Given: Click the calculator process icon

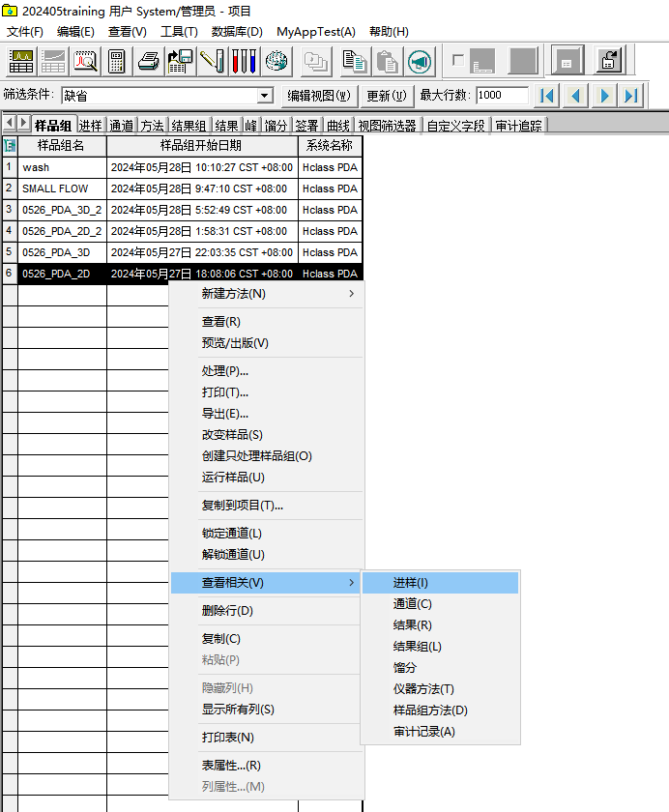Looking at the screenshot, I should [x=117, y=61].
